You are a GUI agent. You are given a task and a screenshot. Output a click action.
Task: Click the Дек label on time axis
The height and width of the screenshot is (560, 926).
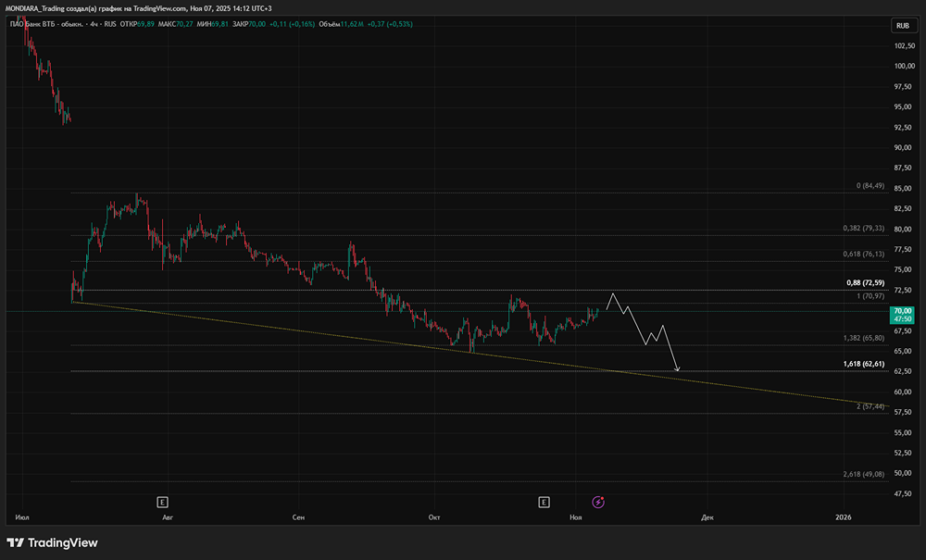click(707, 518)
